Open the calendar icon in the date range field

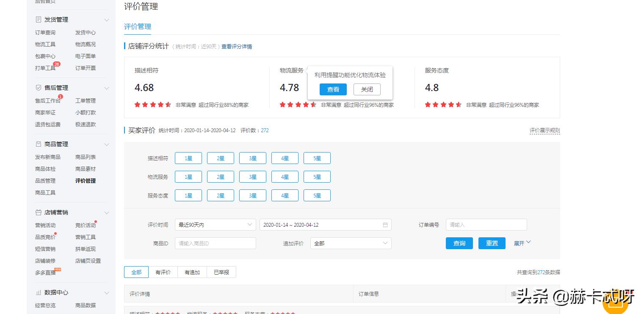coord(385,225)
